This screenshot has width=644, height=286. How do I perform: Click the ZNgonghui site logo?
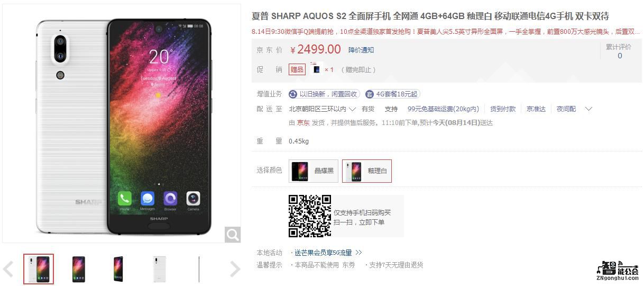617,270
